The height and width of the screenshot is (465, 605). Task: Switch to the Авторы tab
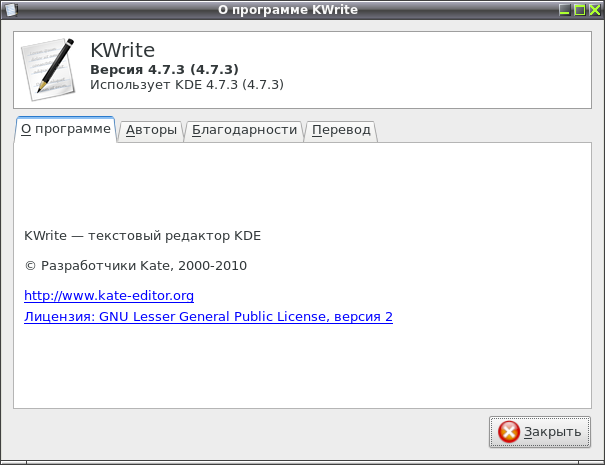(x=151, y=130)
